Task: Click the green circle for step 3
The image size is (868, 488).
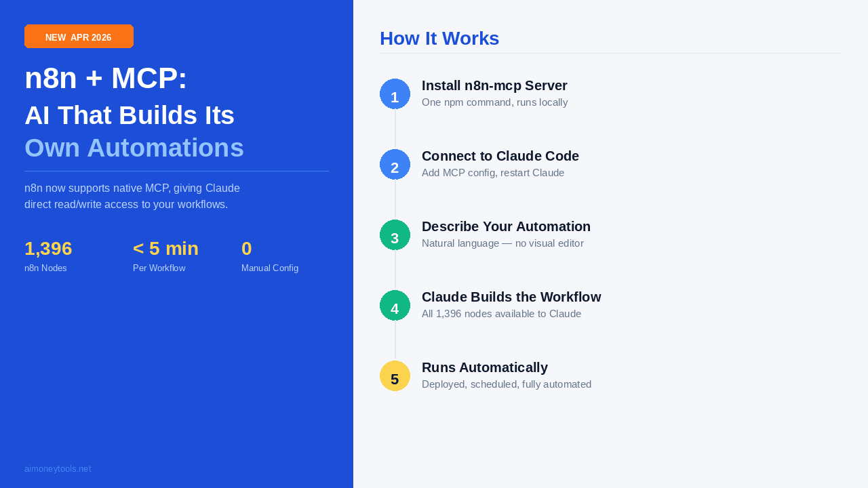Action: (x=395, y=236)
